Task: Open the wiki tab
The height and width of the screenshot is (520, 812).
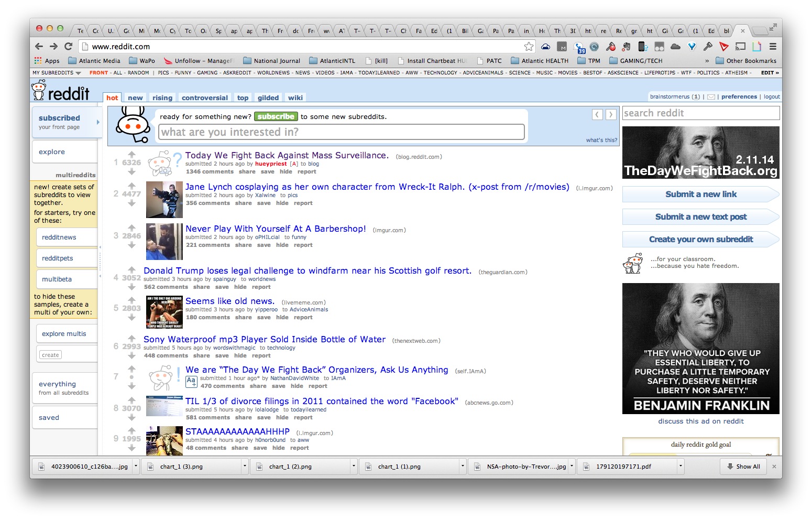Action: tap(295, 97)
